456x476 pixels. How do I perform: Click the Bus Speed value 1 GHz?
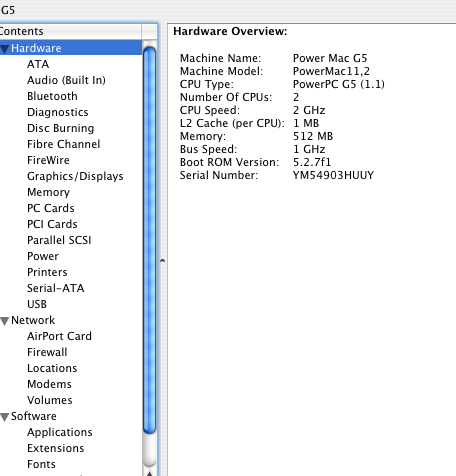tap(309, 149)
